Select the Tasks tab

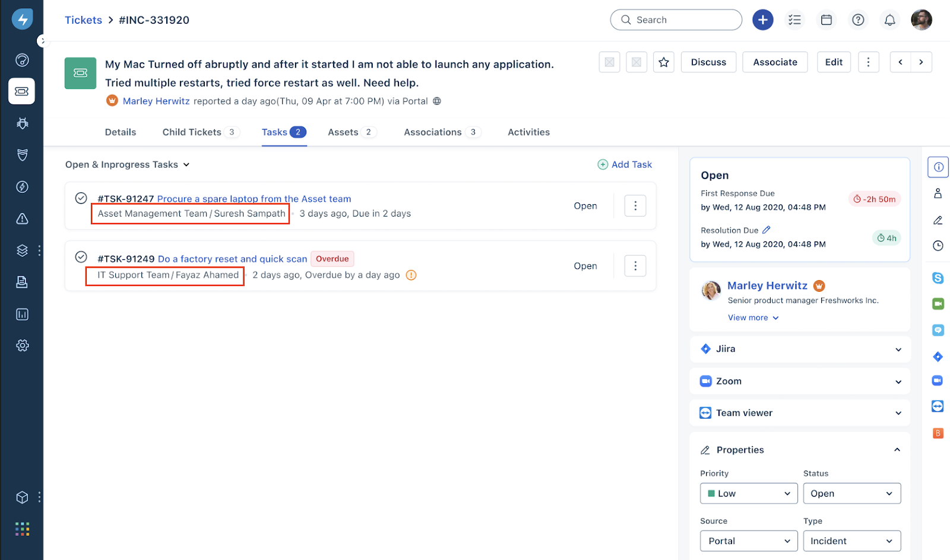(x=284, y=132)
